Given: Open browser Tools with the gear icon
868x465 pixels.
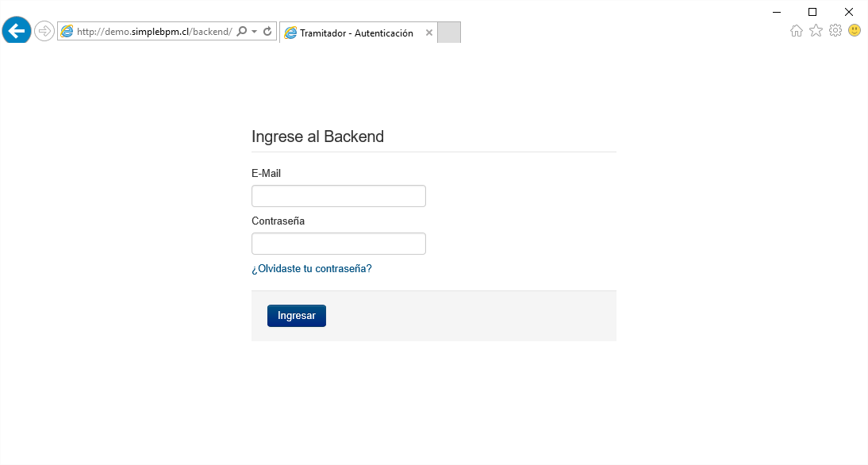Looking at the screenshot, I should tap(835, 30).
